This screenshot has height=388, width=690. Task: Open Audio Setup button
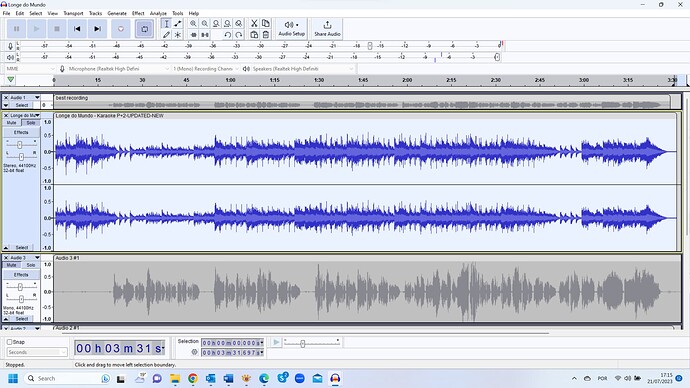pos(291,29)
